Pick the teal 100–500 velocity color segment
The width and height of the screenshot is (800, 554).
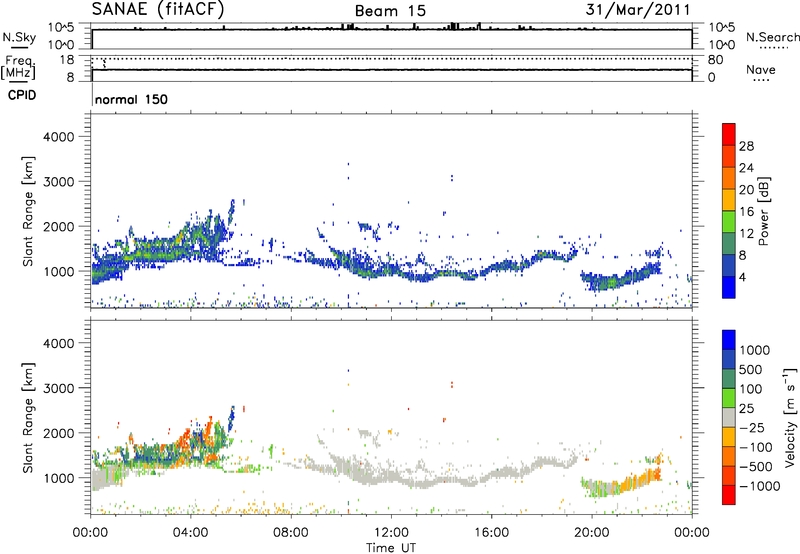point(729,379)
